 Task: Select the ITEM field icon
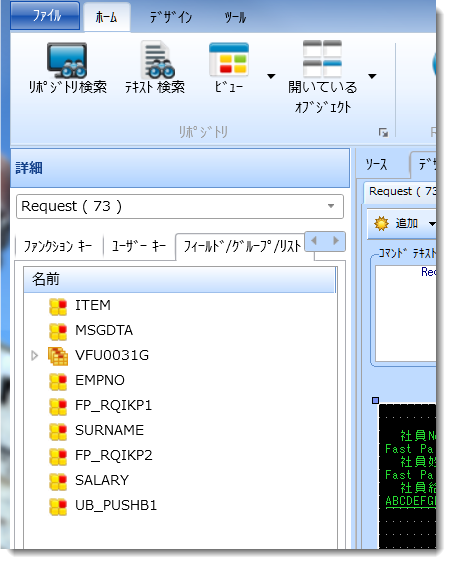pos(58,306)
